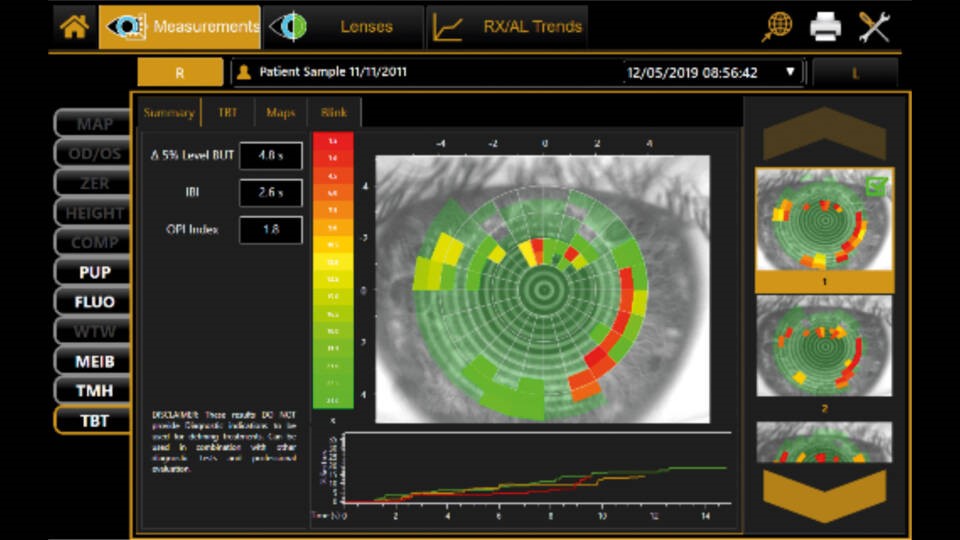This screenshot has height=540, width=960.
Task: Select the TMH measurement button
Action: (x=95, y=390)
